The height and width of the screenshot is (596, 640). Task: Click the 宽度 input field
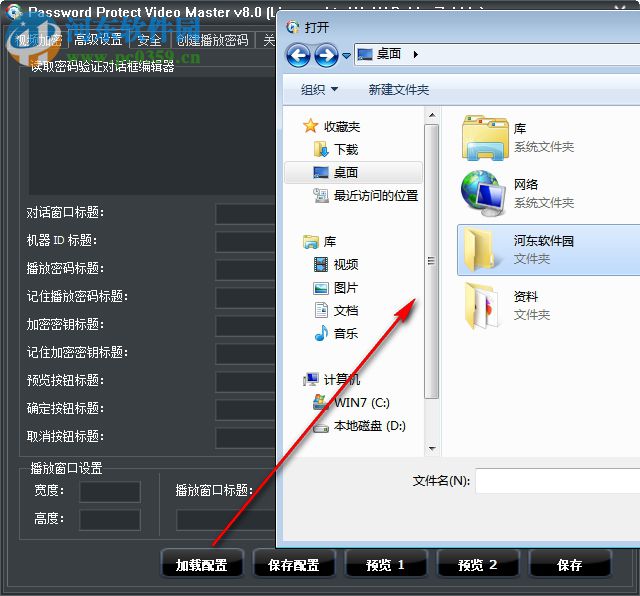coord(110,491)
